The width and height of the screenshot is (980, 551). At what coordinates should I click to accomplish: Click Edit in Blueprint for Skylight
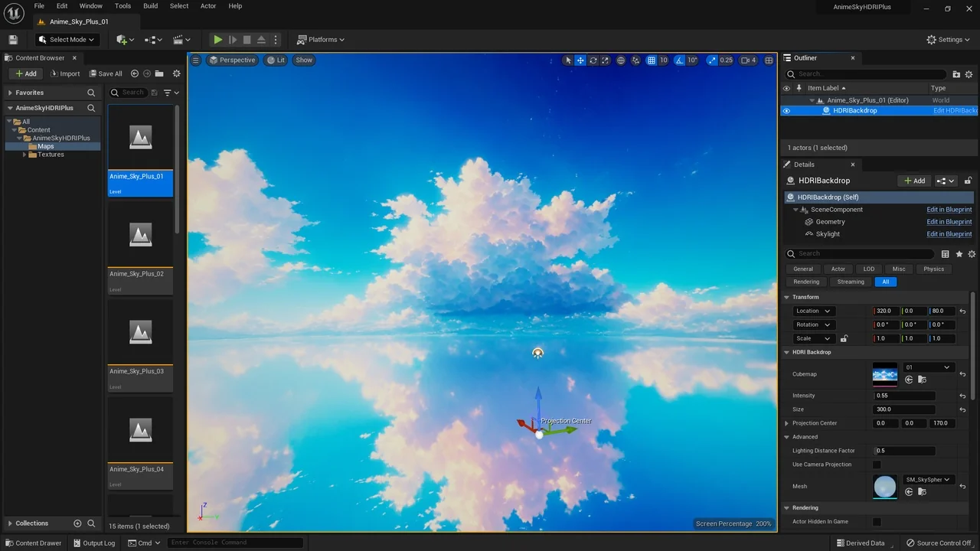(949, 234)
